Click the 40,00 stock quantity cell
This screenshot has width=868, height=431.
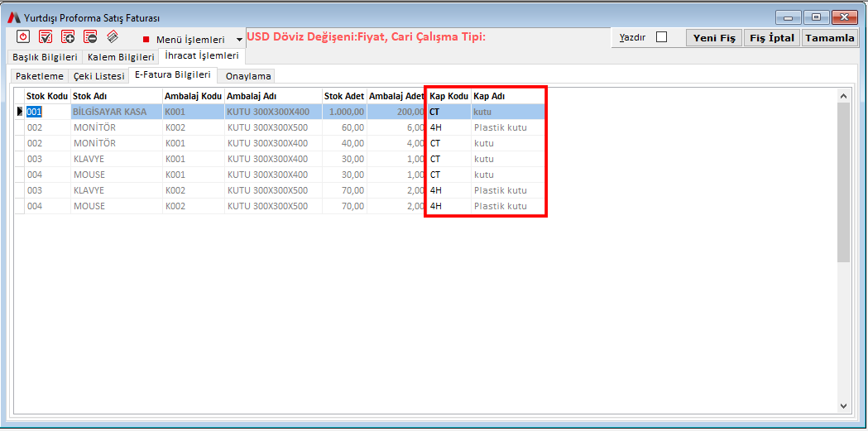pos(344,143)
